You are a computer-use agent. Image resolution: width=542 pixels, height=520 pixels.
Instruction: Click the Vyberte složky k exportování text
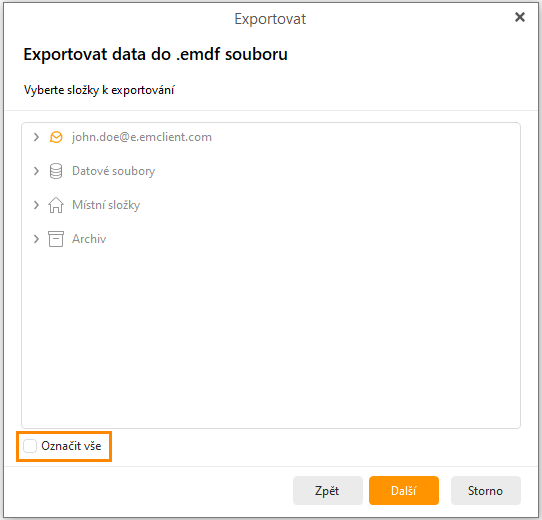click(x=99, y=90)
